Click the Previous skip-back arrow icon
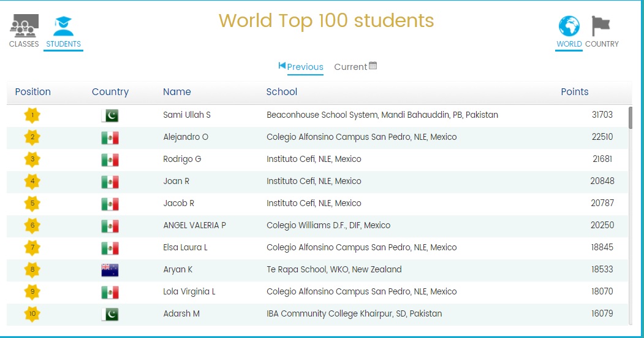This screenshot has height=338, width=644. coord(282,66)
